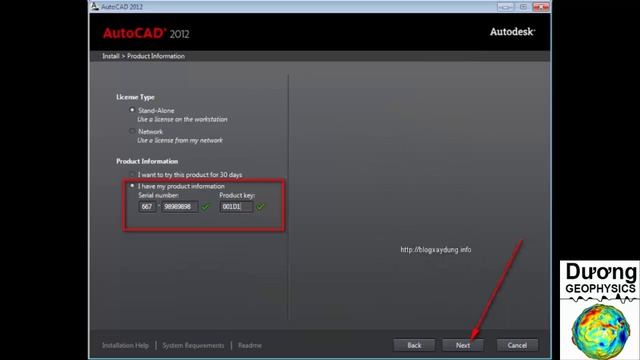Click the Back button
The width and height of the screenshot is (640, 360).
point(414,345)
